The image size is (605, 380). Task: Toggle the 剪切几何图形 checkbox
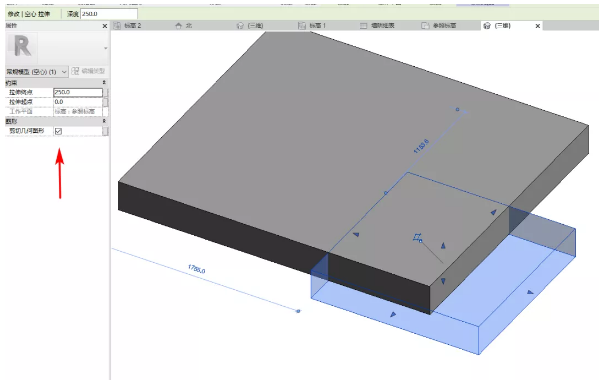click(x=58, y=131)
